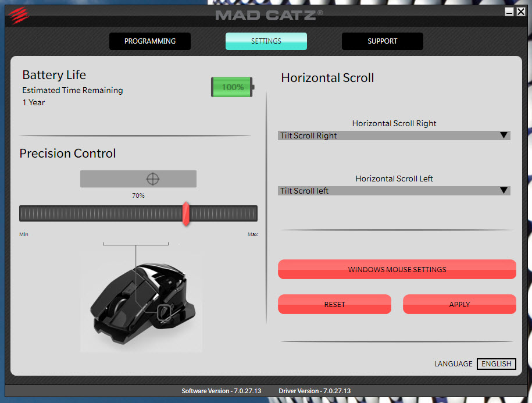Open the Programming tab
Viewport: 532px width, 403px height.
tap(150, 41)
